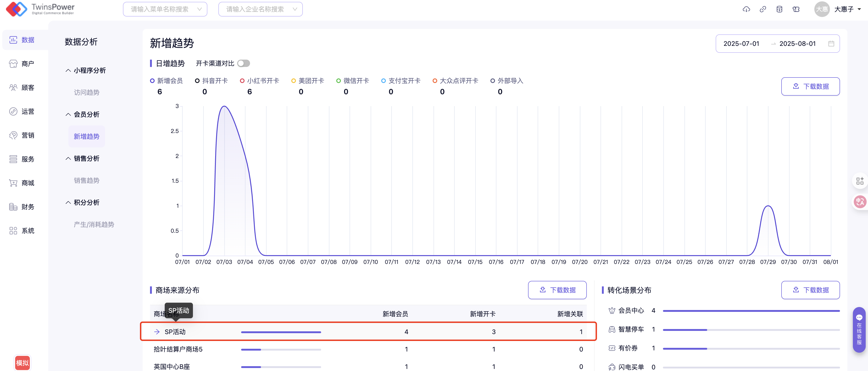Click 下载数据 button for 商场来源分布
Image resolution: width=868 pixels, height=371 pixels.
(x=557, y=290)
